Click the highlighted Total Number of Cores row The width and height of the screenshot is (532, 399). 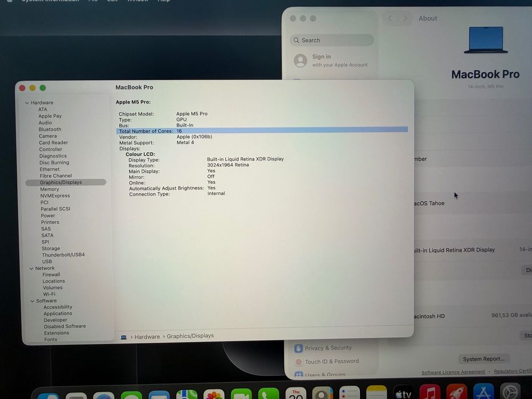click(x=262, y=131)
